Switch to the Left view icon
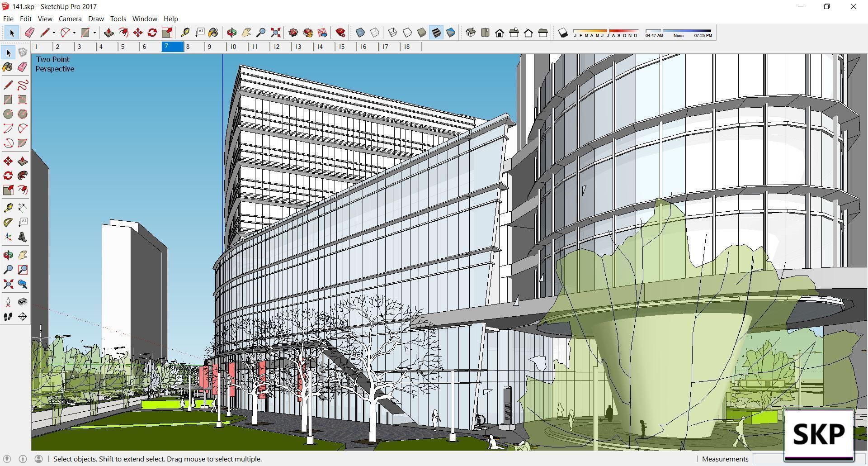The width and height of the screenshot is (868, 466). coord(543,33)
